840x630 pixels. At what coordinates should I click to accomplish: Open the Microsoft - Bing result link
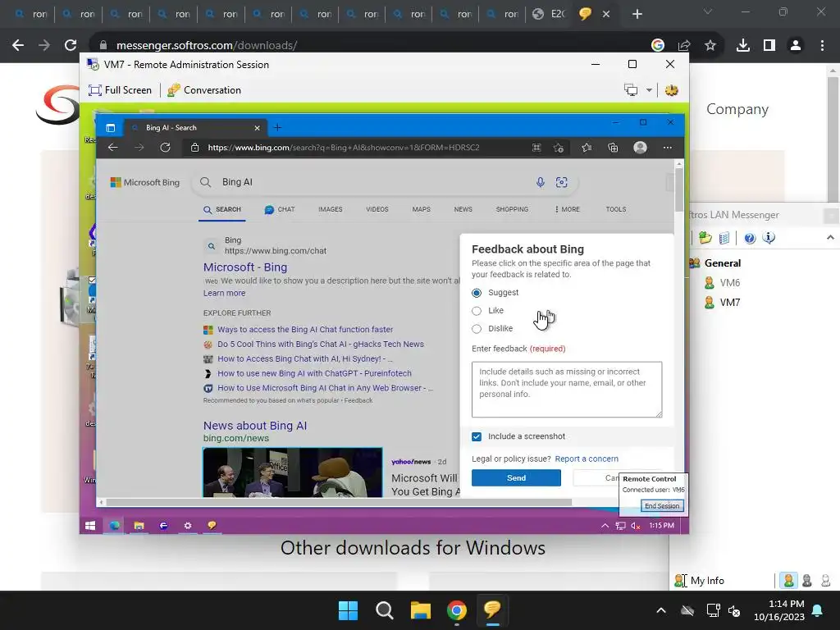click(x=245, y=267)
